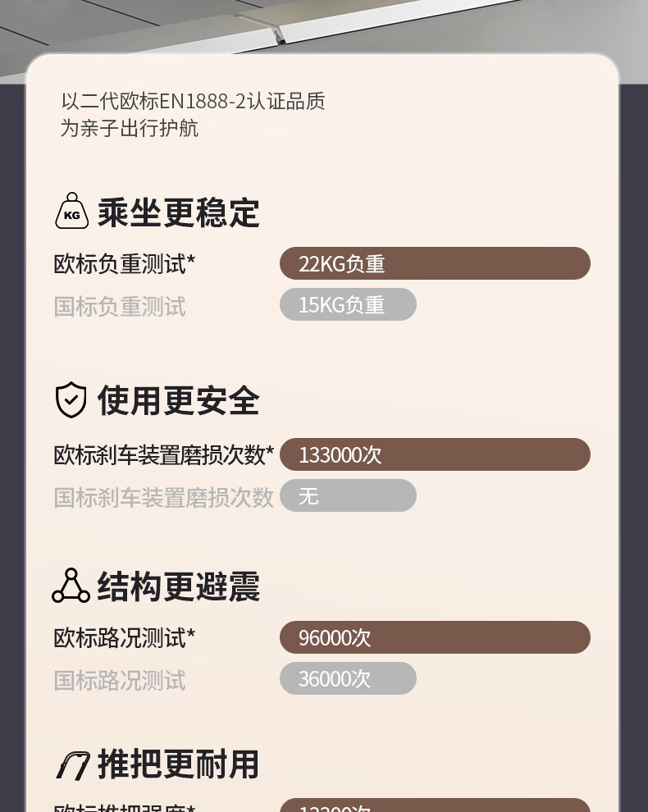Click the 欧标刹车装置磨损次数* label
This screenshot has height=812, width=648.
164,454
